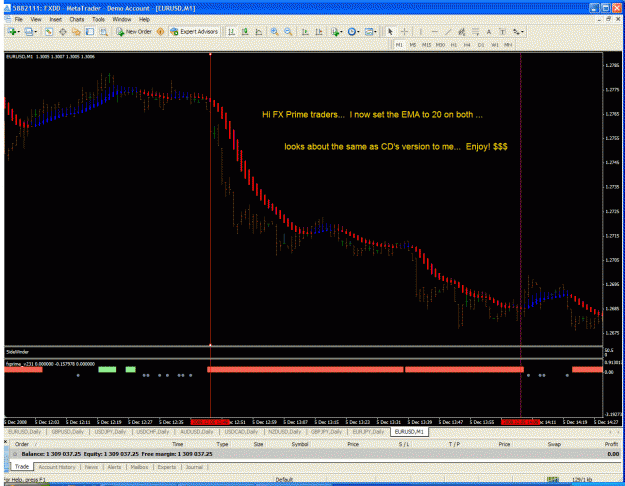Click the New Order button
This screenshot has height=486, width=625.
point(134,31)
